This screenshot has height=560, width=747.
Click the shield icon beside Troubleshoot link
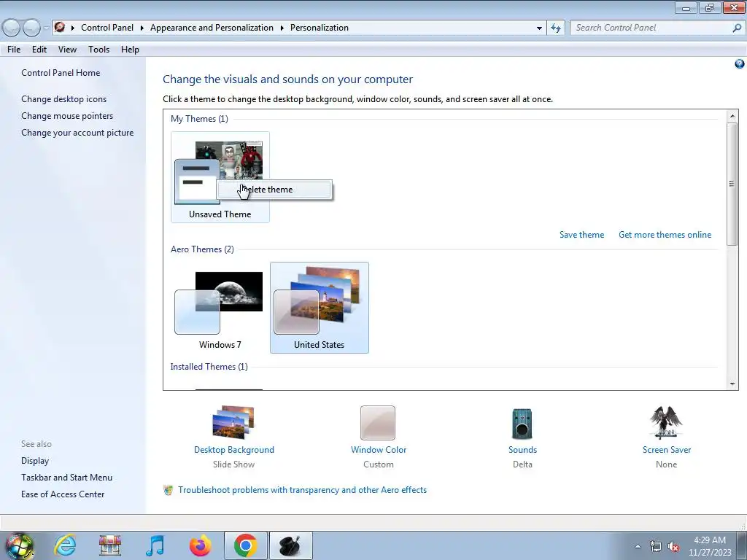point(168,490)
